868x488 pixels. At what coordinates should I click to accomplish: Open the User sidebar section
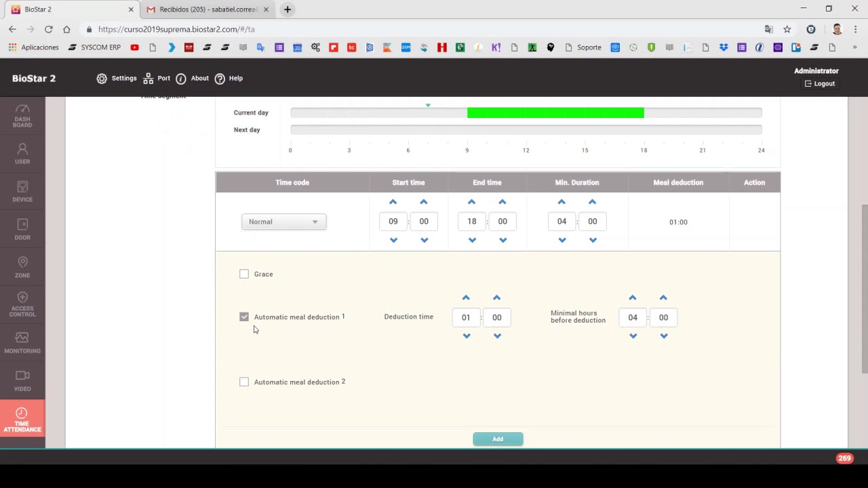tap(22, 154)
